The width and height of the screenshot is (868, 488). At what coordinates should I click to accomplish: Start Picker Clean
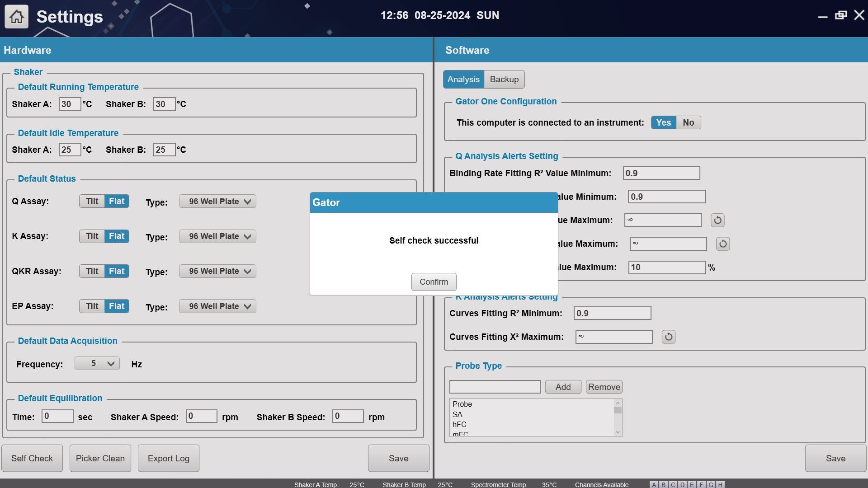100,458
